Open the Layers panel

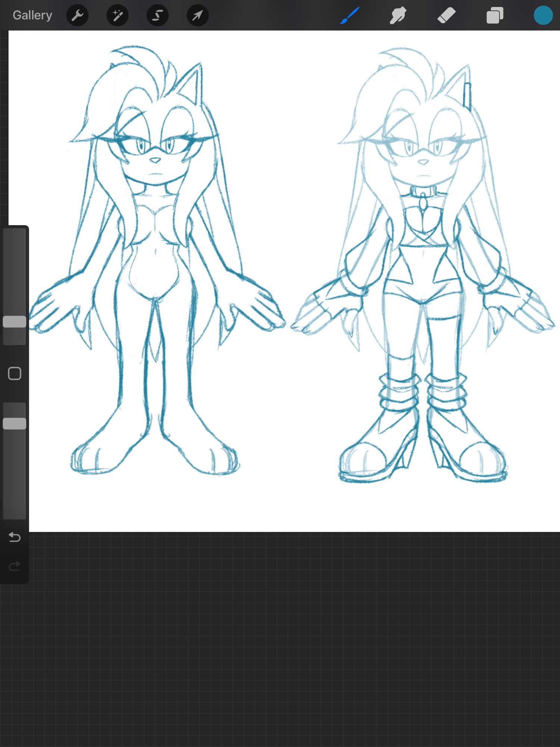tap(495, 15)
